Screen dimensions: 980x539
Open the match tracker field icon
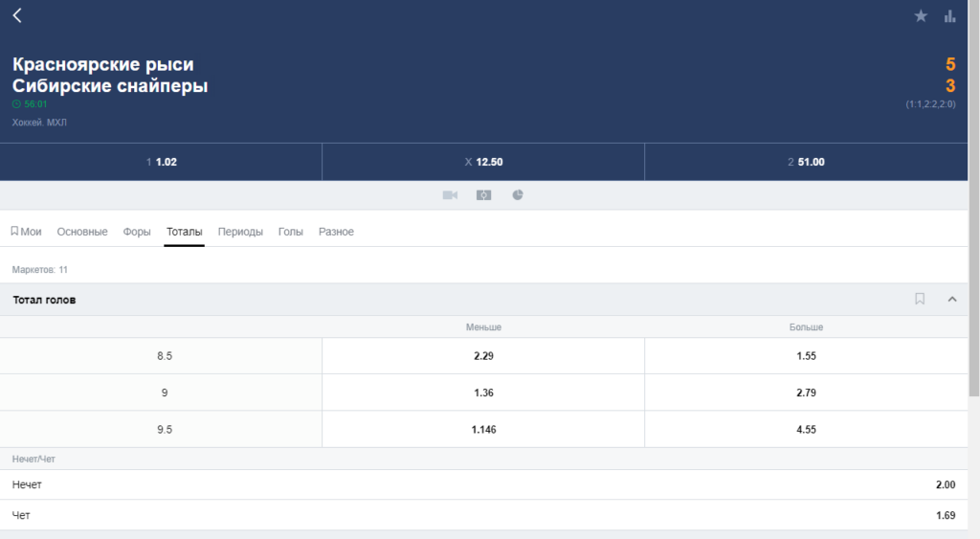point(483,195)
